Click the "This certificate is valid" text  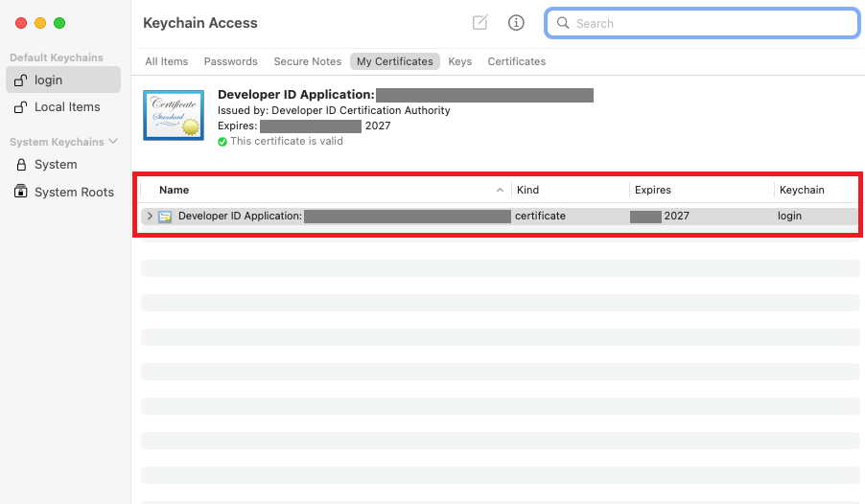point(287,141)
